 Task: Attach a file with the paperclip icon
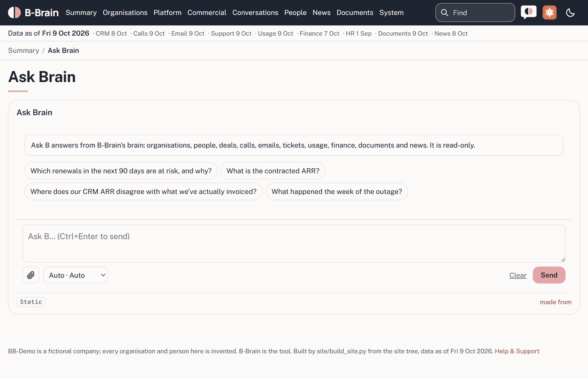coord(31,275)
